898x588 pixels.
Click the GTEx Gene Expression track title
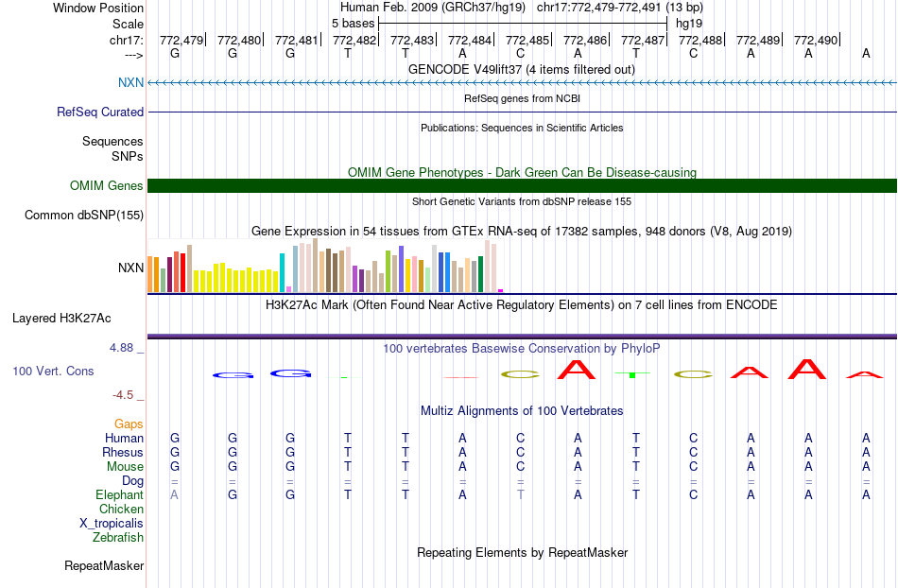pos(522,232)
